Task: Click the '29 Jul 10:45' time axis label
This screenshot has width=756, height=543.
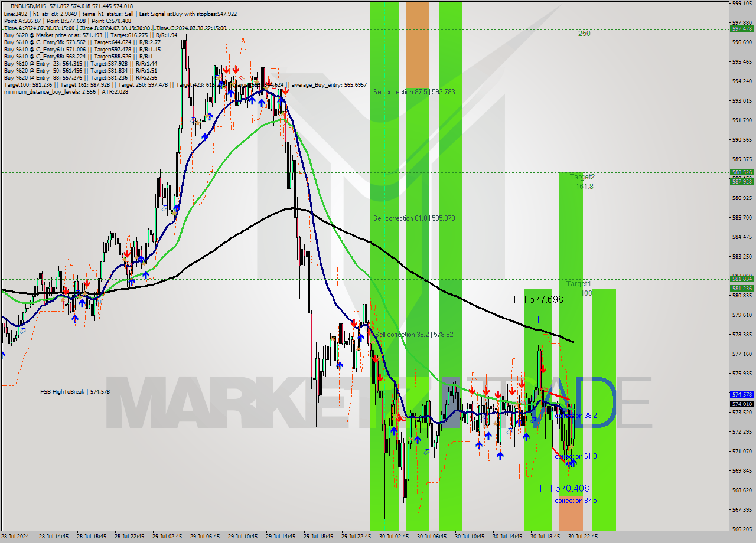Action: [243, 537]
